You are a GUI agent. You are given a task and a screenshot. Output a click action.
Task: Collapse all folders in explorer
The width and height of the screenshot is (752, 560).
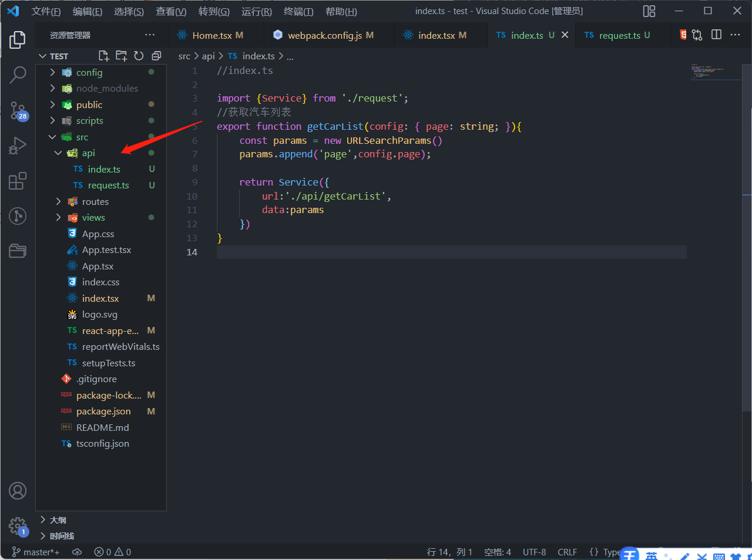[156, 56]
